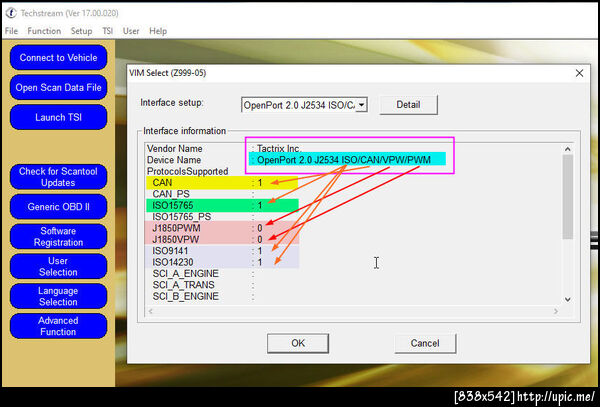Click the Techstream app icon in title bar
The height and width of the screenshot is (407, 600).
point(11,13)
